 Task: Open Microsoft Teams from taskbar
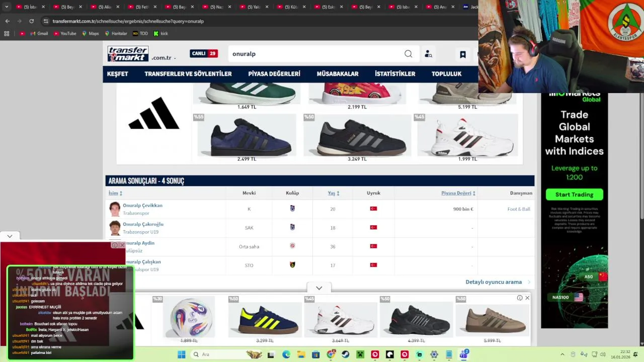(464, 354)
